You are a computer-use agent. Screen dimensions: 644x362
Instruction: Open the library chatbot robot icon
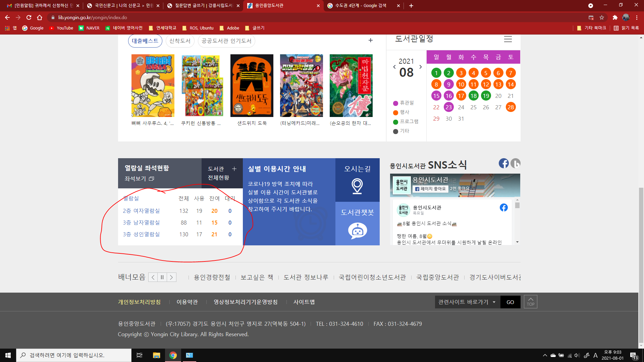pos(357,231)
